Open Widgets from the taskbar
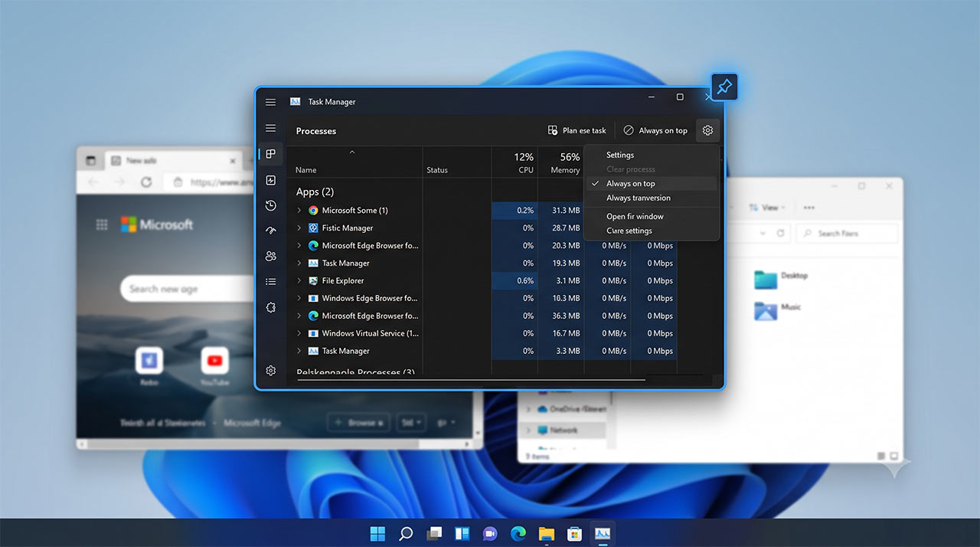 click(x=462, y=533)
